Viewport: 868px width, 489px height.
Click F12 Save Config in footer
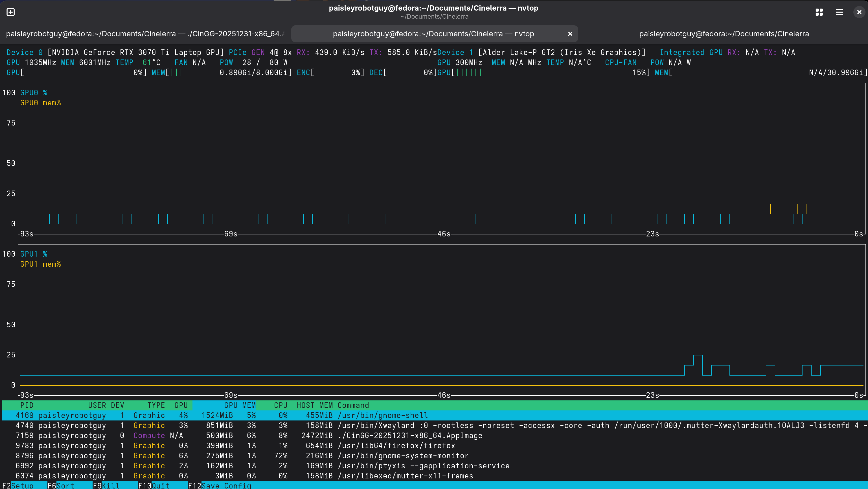pos(226,485)
